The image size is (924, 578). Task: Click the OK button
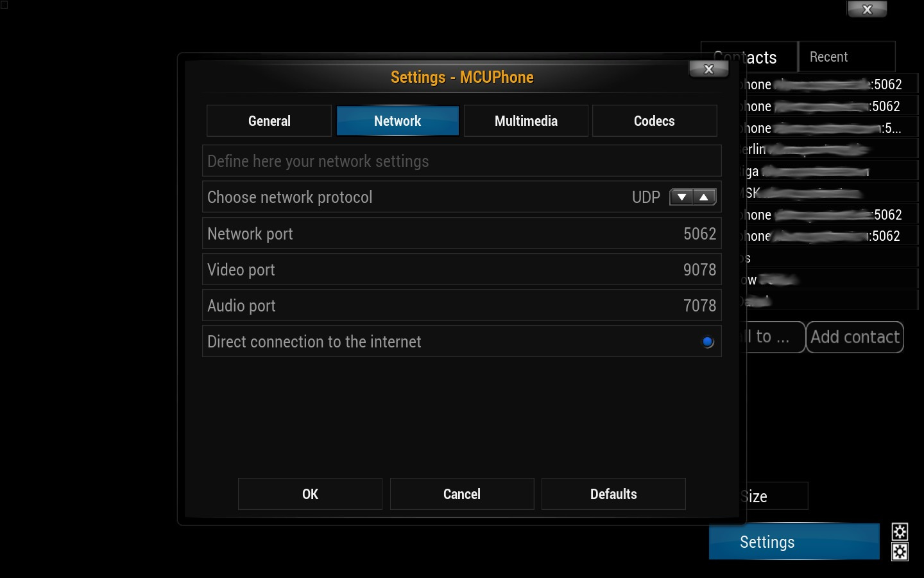click(x=310, y=494)
